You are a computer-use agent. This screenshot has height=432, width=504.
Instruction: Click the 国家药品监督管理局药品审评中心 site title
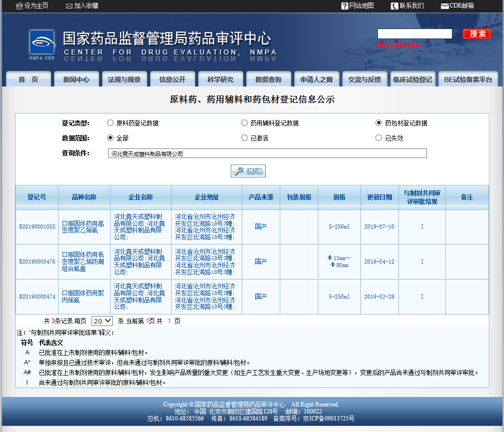click(167, 38)
